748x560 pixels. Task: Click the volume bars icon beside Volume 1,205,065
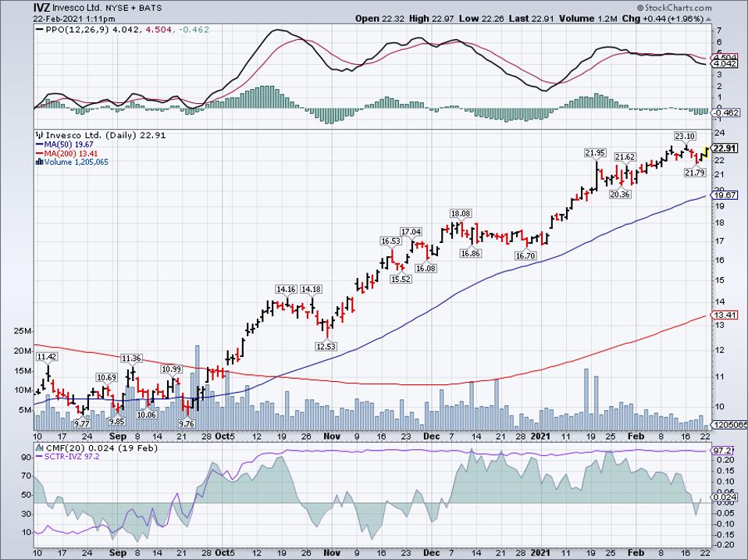pyautogui.click(x=40, y=162)
